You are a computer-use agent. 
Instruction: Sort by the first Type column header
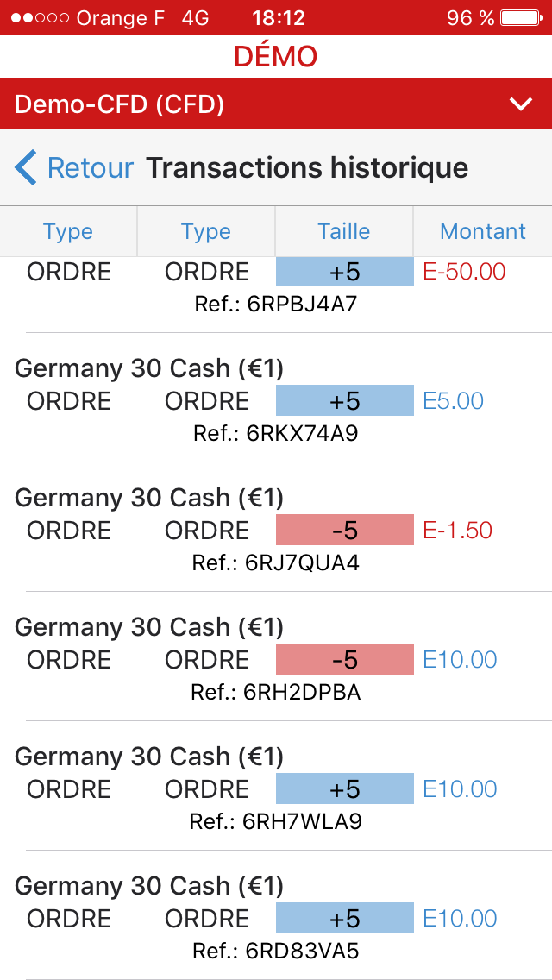click(x=68, y=231)
